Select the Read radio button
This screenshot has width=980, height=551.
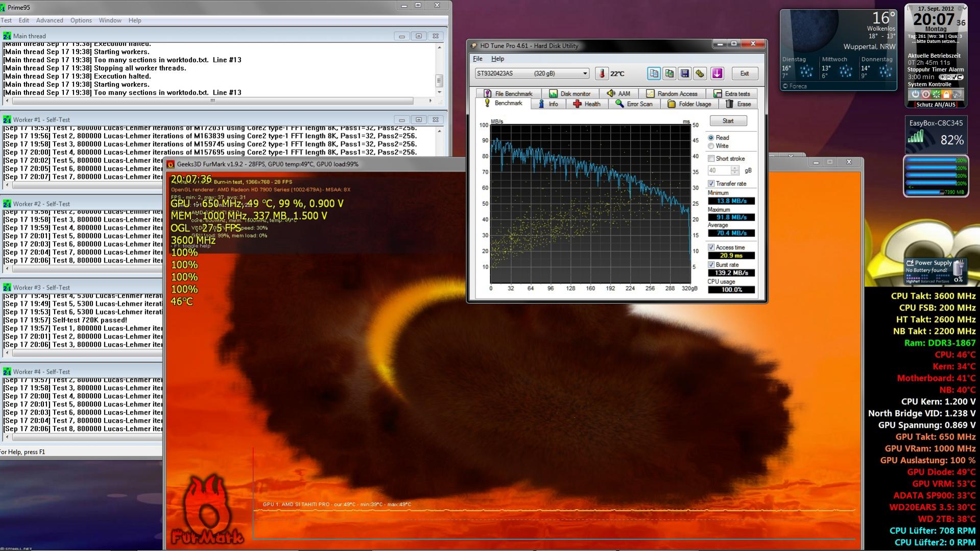coord(711,138)
